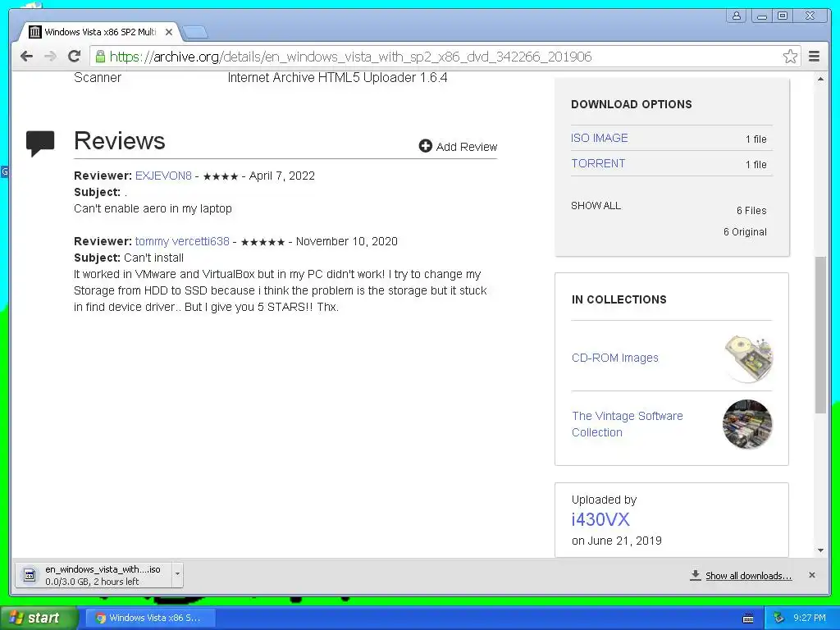Click the Reviews speech bubble icon
Viewport: 840px width, 630px height.
tap(40, 143)
